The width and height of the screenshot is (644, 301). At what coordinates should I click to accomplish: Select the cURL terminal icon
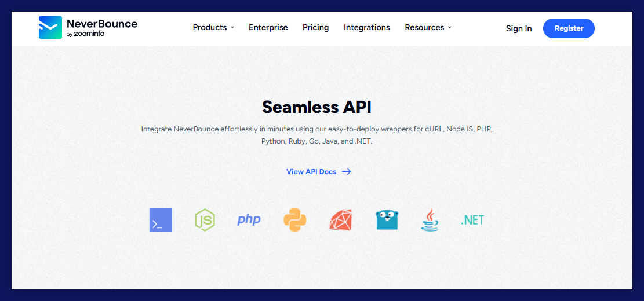pos(161,220)
